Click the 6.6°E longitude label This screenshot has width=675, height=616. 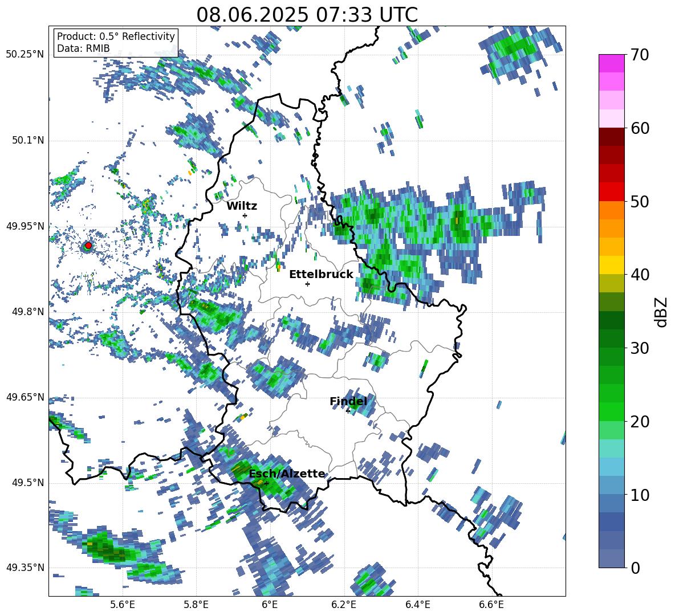(491, 605)
